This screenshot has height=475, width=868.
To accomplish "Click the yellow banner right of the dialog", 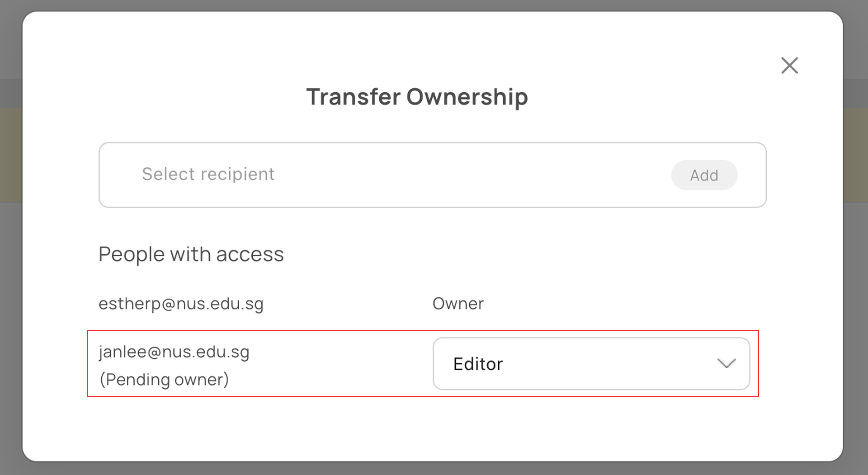I will pyautogui.click(x=855, y=154).
